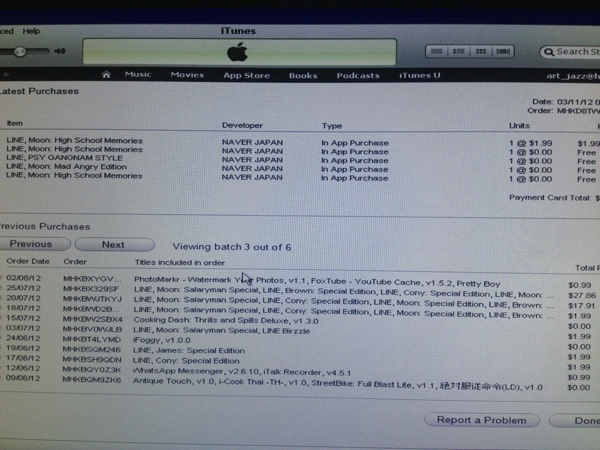Open the Help menu
The width and height of the screenshot is (600, 450).
pyautogui.click(x=31, y=31)
